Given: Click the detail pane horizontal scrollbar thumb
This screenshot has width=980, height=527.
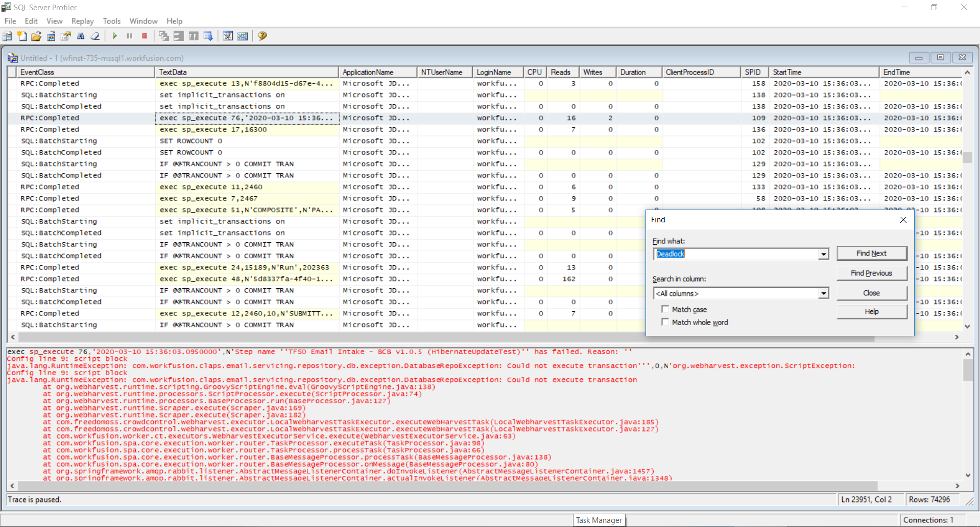Looking at the screenshot, I should [x=447, y=486].
